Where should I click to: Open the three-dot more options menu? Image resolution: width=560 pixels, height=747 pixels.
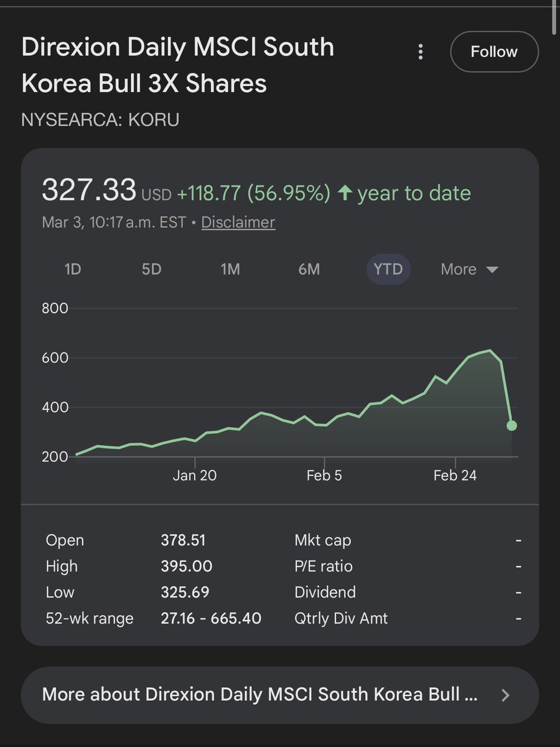[x=421, y=52]
